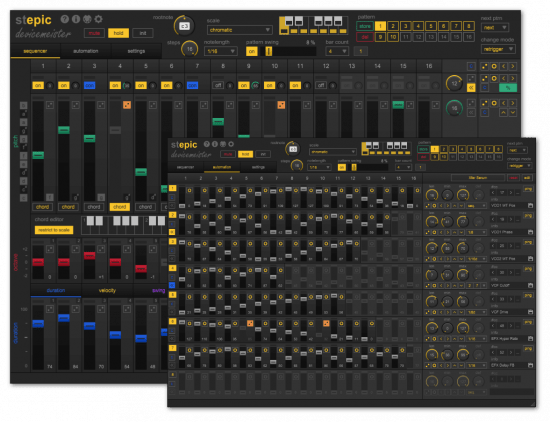550x422 pixels.
Task: Click pattern del button in back window
Action: click(x=365, y=37)
